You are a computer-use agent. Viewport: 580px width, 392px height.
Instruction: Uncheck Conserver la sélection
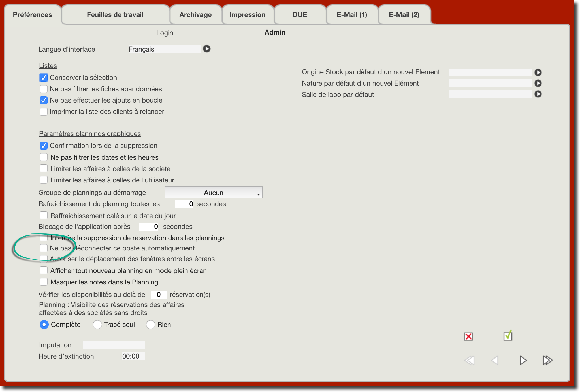pyautogui.click(x=44, y=78)
